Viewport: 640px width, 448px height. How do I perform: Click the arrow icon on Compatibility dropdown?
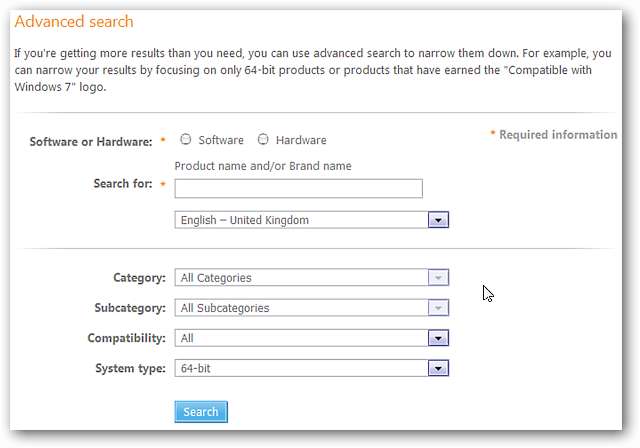click(438, 338)
